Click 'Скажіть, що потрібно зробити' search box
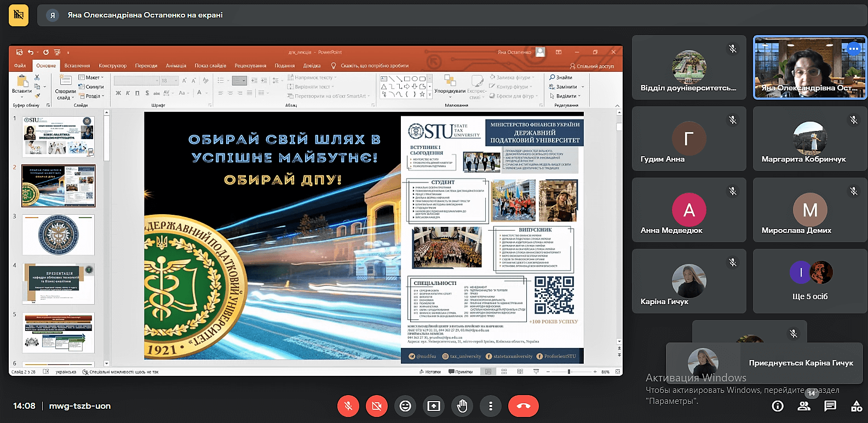The height and width of the screenshot is (423, 868). 370,66
